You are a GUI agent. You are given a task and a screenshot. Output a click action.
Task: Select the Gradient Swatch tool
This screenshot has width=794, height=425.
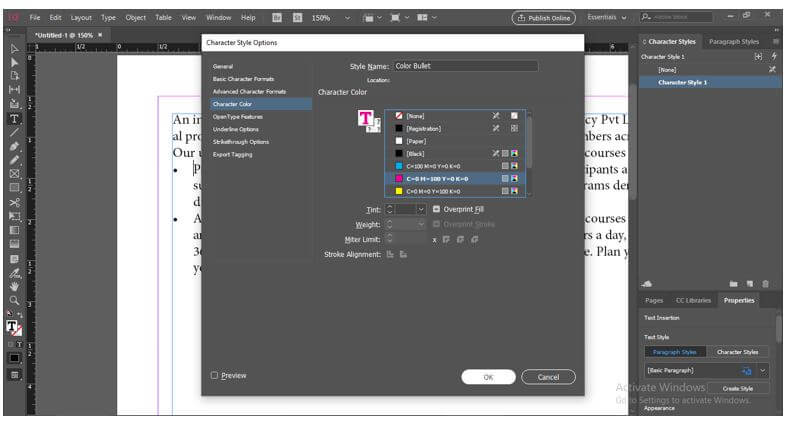click(14, 230)
